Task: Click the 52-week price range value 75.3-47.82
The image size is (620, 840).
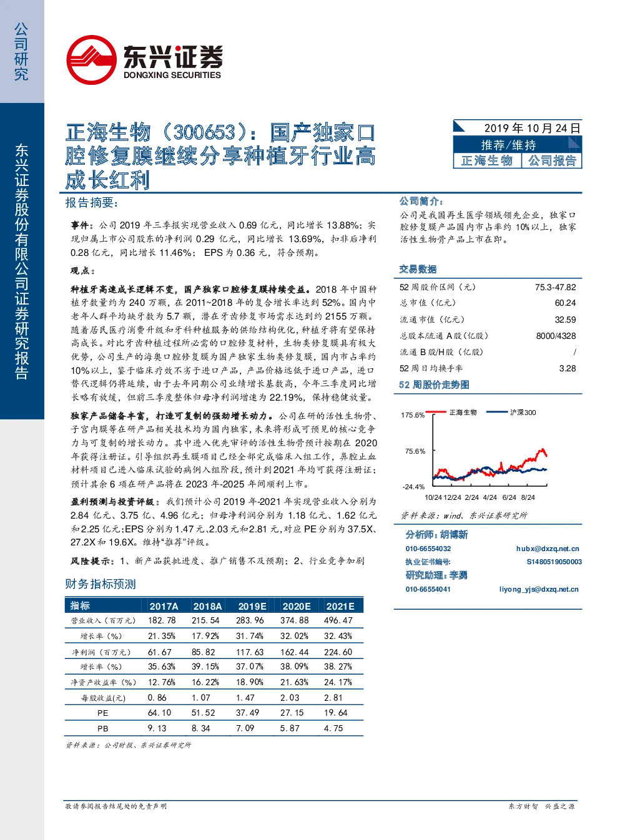Action: click(555, 287)
